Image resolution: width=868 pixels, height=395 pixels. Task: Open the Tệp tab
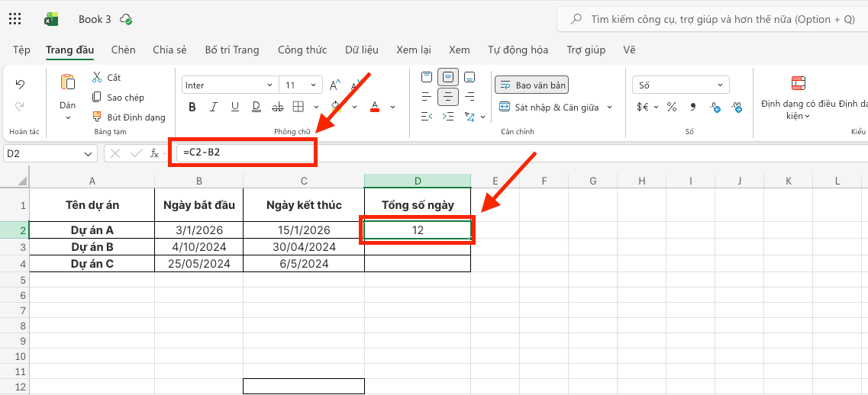[21, 50]
